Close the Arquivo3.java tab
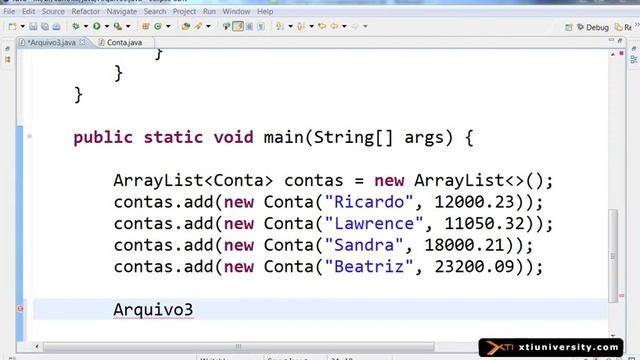Image resolution: width=640 pixels, height=360 pixels. point(83,42)
